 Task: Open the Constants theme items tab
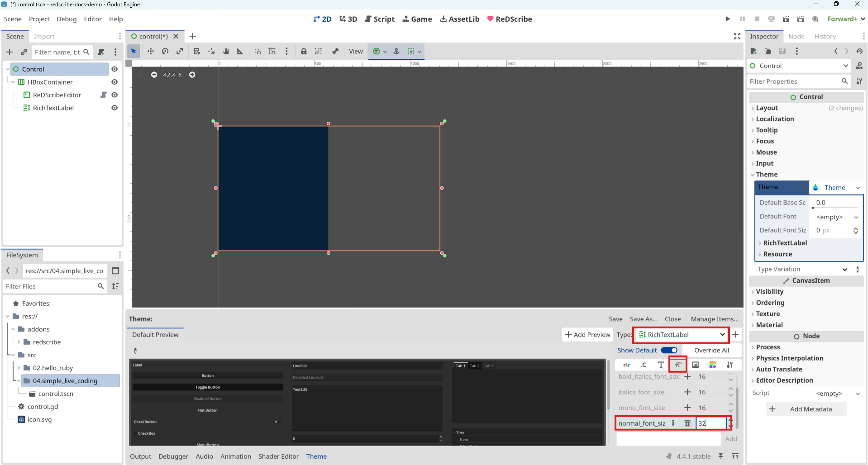pos(644,365)
